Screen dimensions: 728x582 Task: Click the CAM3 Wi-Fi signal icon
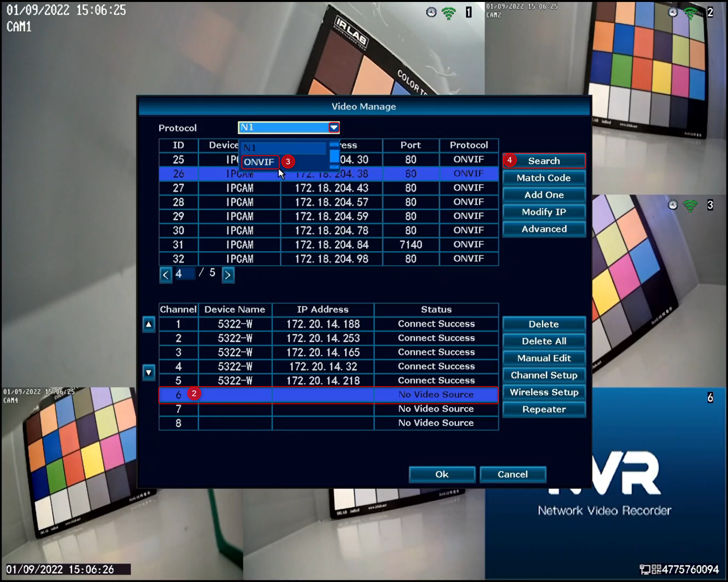(690, 206)
